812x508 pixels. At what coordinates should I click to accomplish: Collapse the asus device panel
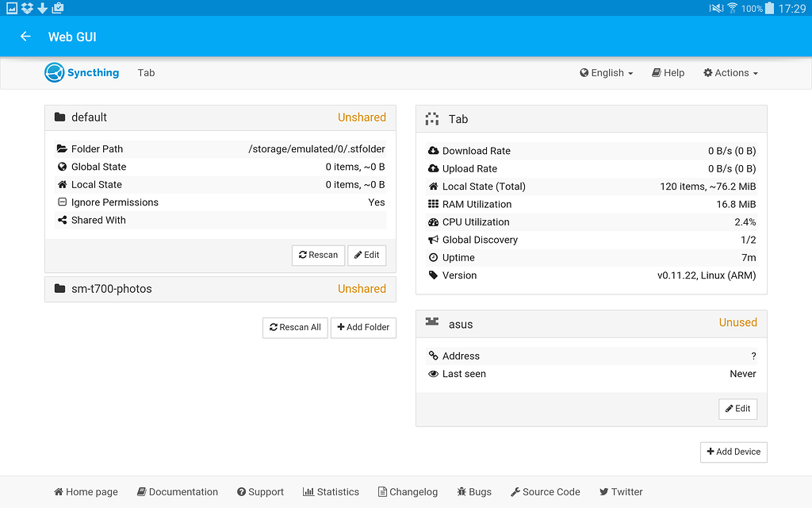590,324
